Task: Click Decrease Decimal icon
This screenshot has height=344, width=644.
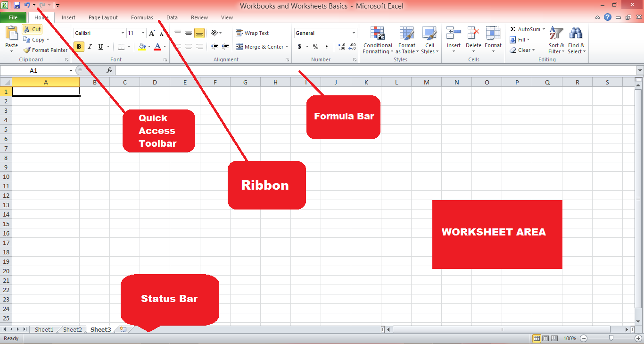Action: pos(353,47)
